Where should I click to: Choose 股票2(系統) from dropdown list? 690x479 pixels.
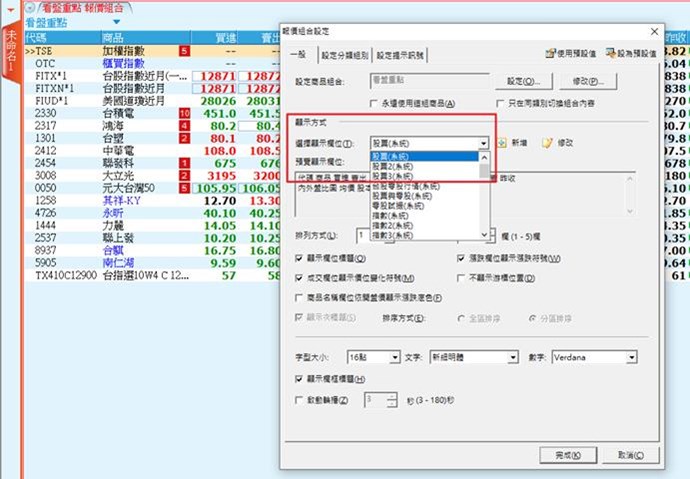425,166
